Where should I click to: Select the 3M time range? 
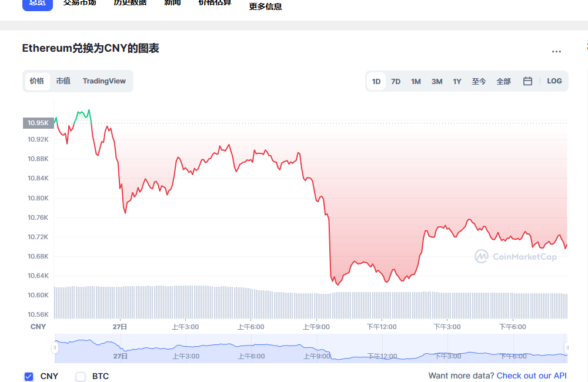pyautogui.click(x=437, y=81)
